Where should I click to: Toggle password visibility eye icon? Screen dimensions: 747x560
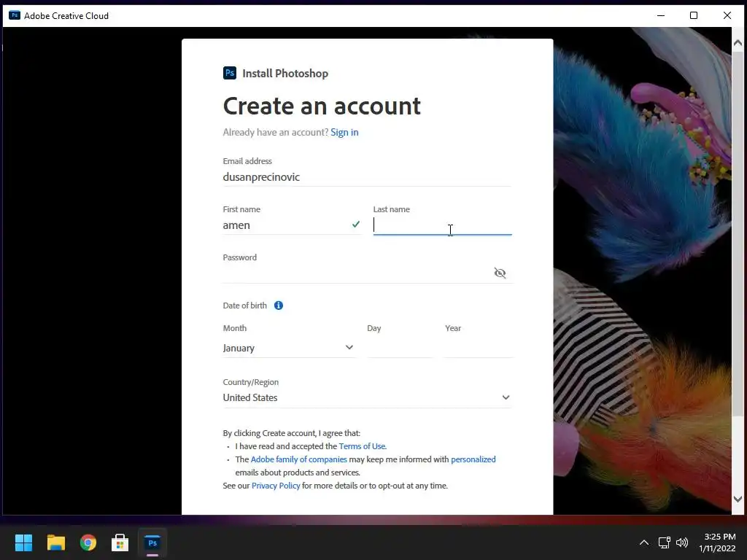[x=500, y=273]
